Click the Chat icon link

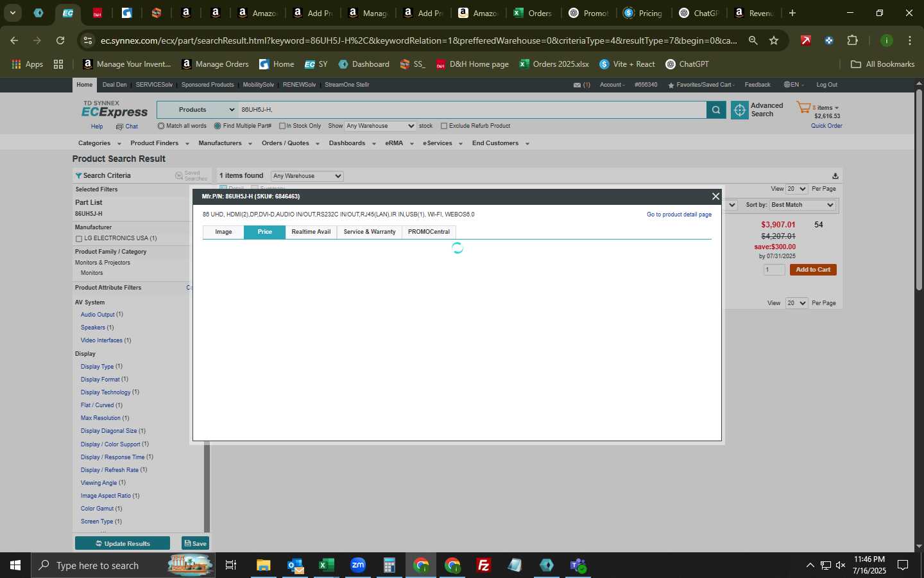click(127, 127)
